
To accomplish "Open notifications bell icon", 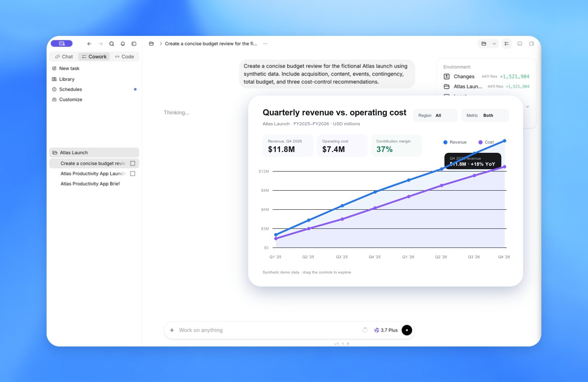I will (123, 44).
